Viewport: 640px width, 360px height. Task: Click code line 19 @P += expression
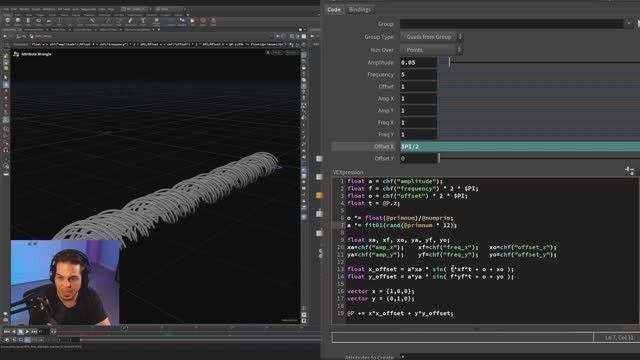coord(400,313)
